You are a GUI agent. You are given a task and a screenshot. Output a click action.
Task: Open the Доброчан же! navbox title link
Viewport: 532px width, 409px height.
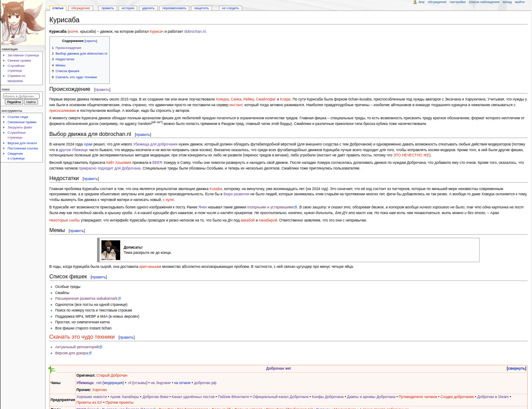click(x=278, y=368)
